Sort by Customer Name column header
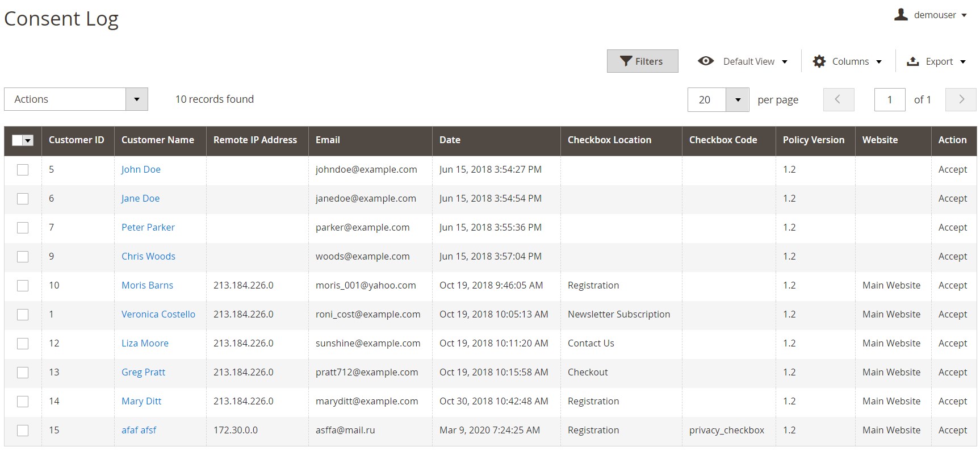Screen dimensions: 980x451 [x=160, y=140]
